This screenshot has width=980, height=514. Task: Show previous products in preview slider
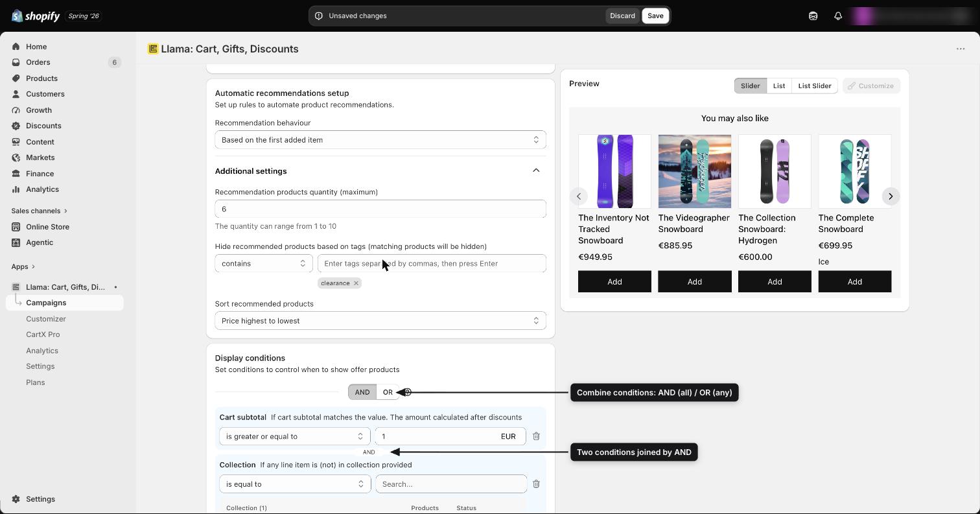click(x=579, y=196)
